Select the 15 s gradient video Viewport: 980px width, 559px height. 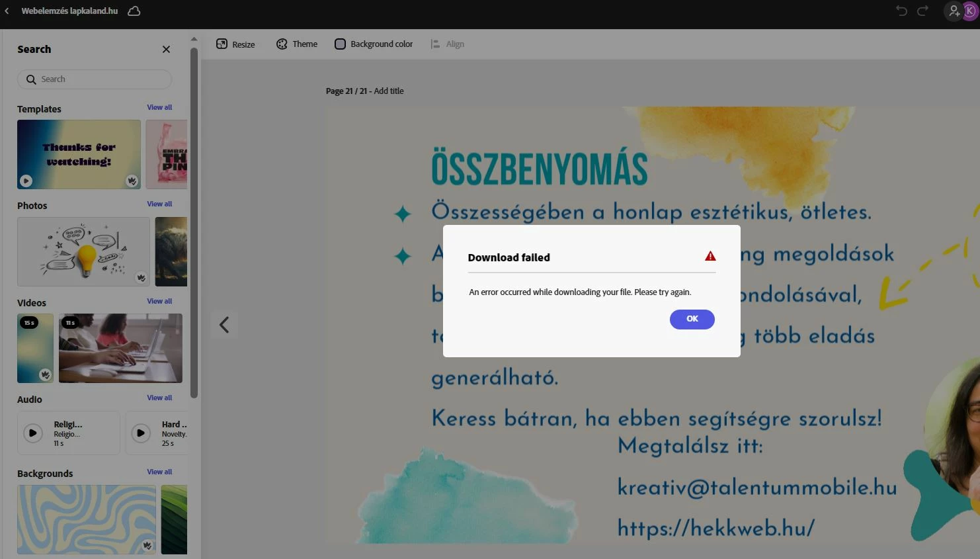tap(35, 348)
